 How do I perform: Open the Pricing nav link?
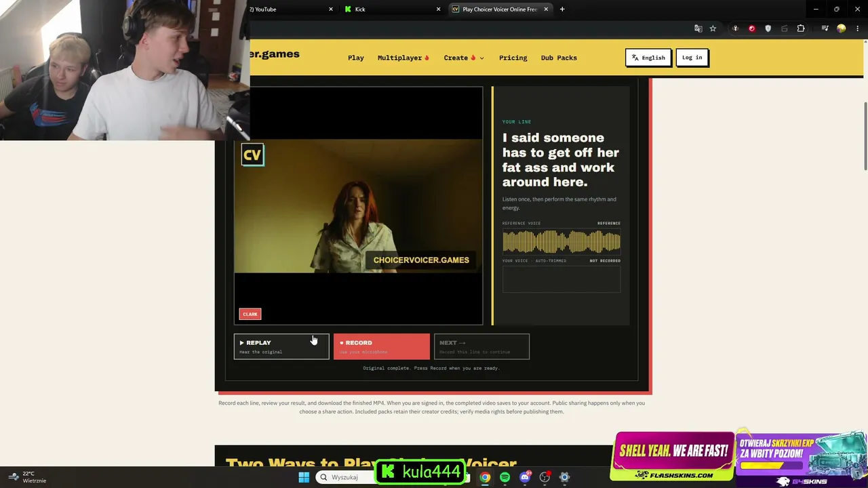513,58
